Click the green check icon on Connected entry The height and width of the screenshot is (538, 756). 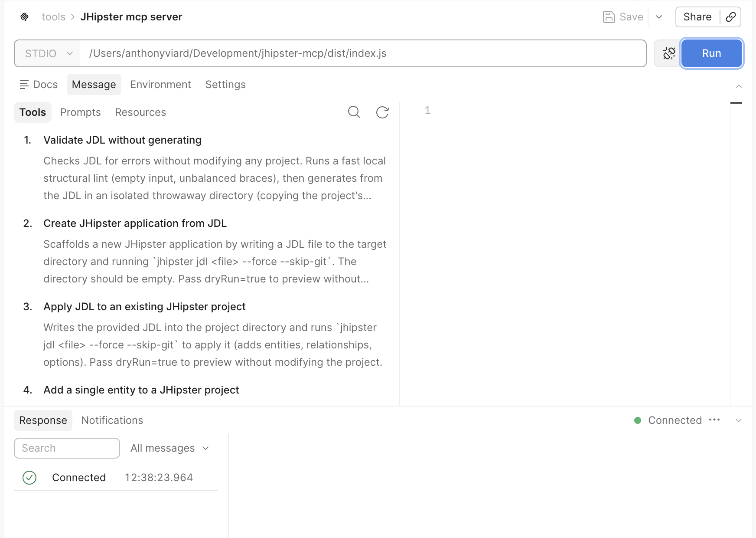coord(29,478)
